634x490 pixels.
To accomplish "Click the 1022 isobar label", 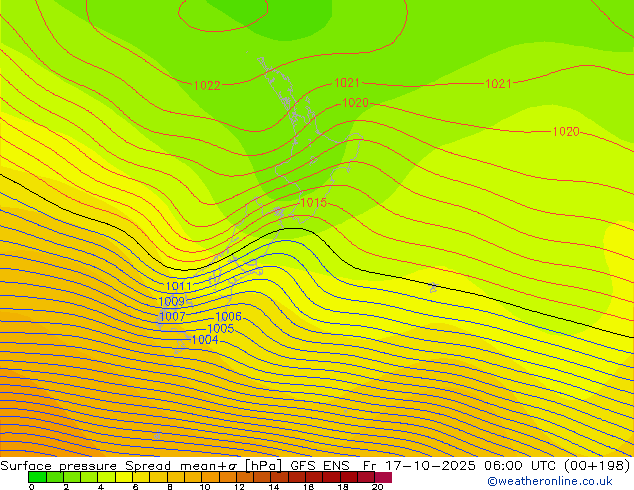I will [207, 85].
